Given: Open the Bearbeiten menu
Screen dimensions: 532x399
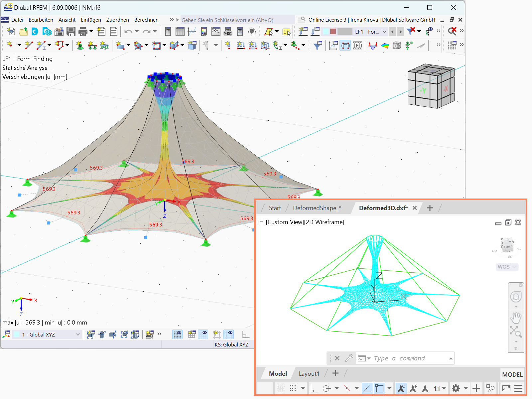Looking at the screenshot, I should pyautogui.click(x=41, y=20).
